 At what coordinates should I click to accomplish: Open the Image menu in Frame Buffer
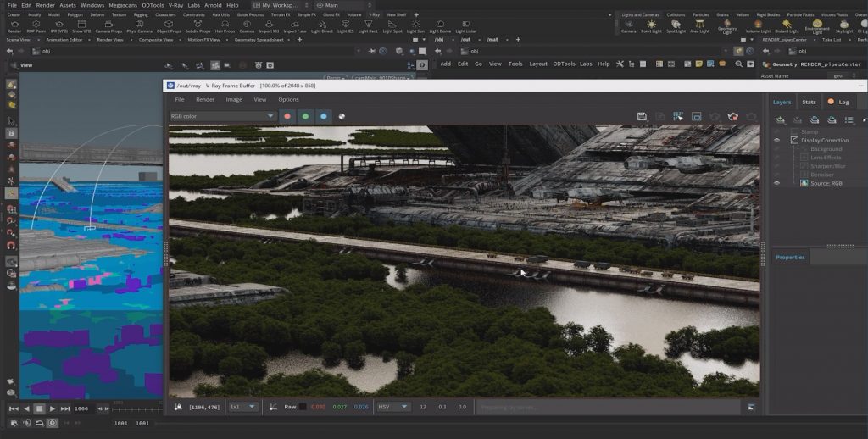pos(234,100)
